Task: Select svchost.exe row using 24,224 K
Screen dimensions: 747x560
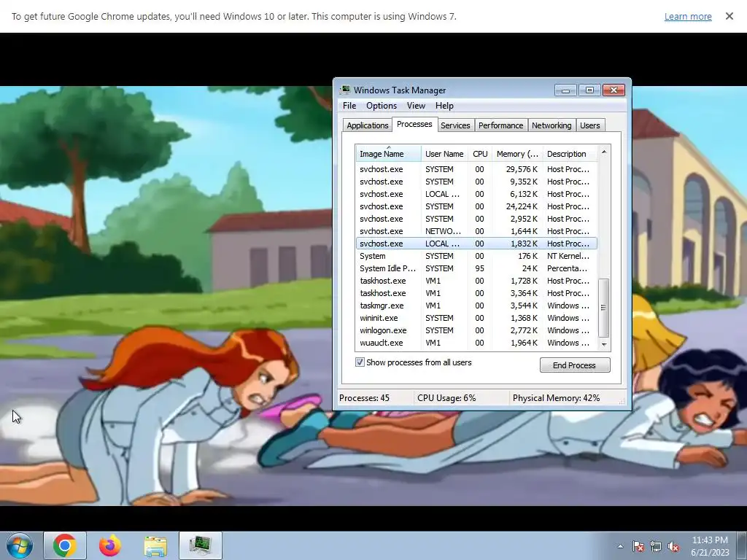Action: pyautogui.click(x=476, y=206)
